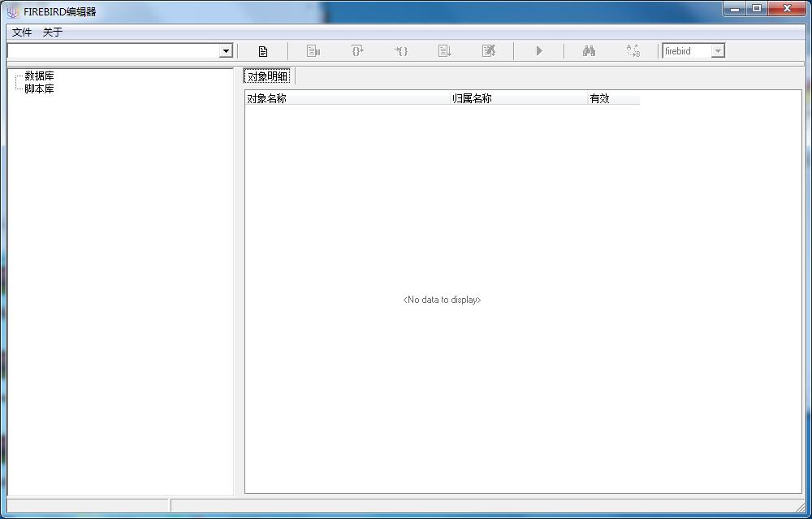The image size is (812, 519).
Task: Sort by the 有效 column header
Action: tap(614, 98)
